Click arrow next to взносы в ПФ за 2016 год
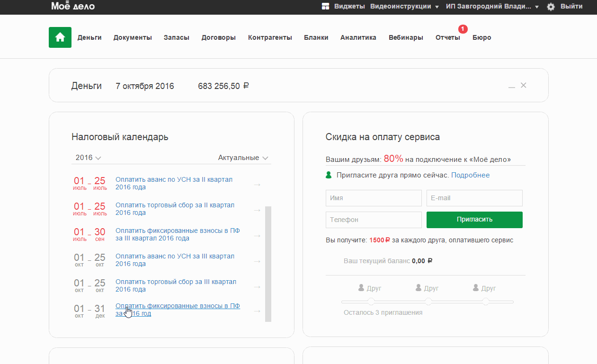This screenshot has height=364, width=597. coord(257,311)
